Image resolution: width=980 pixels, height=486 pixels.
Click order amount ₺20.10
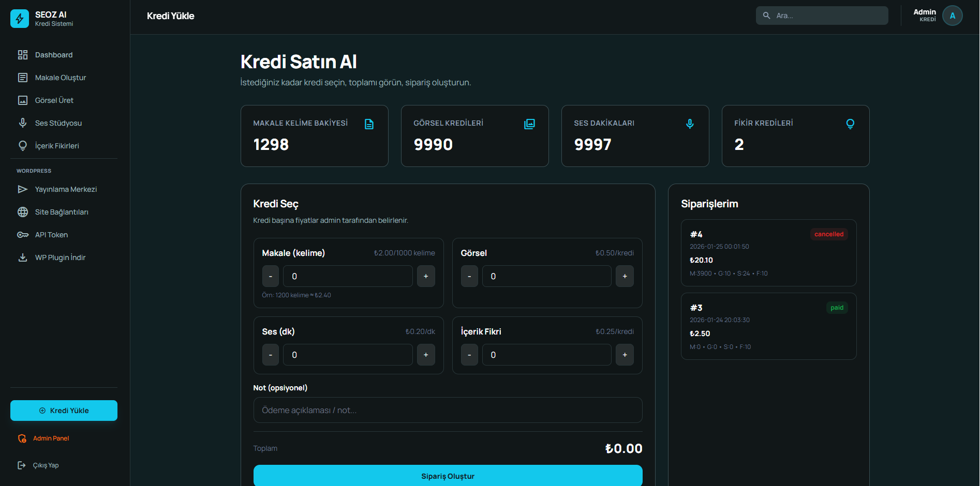pyautogui.click(x=701, y=260)
